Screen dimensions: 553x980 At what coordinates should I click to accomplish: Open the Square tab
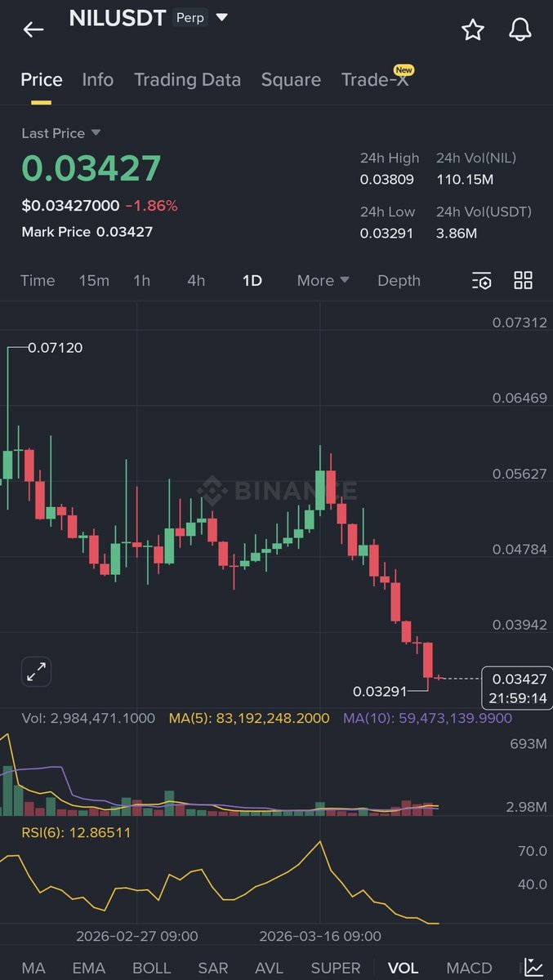(x=291, y=80)
